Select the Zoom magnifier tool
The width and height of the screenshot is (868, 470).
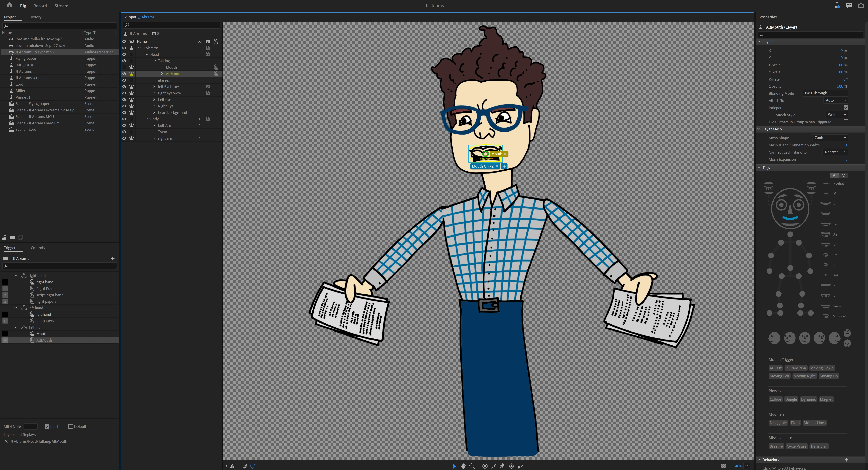tap(472, 466)
